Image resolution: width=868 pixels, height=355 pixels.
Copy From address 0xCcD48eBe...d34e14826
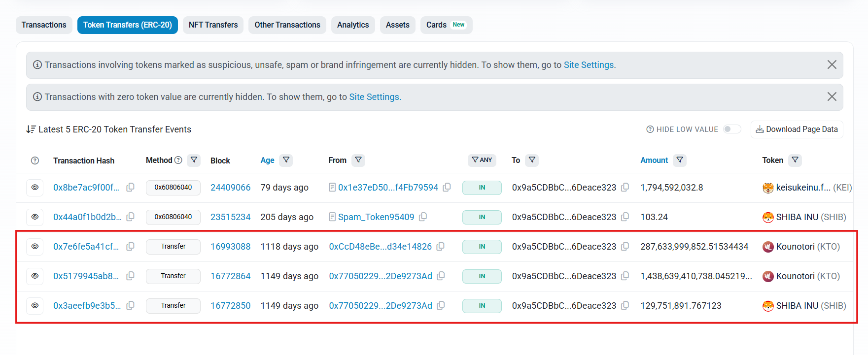pyautogui.click(x=441, y=246)
